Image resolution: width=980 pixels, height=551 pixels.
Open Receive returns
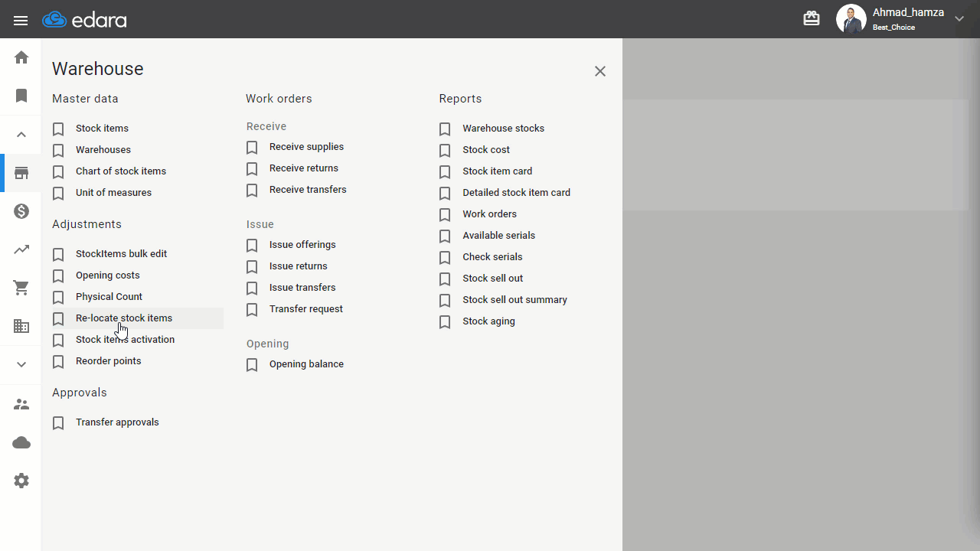[304, 168]
